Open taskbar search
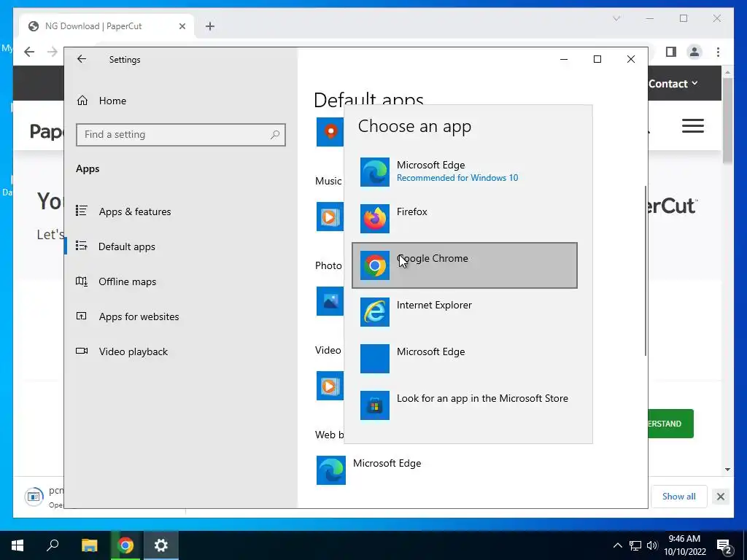The width and height of the screenshot is (747, 560). click(x=53, y=545)
